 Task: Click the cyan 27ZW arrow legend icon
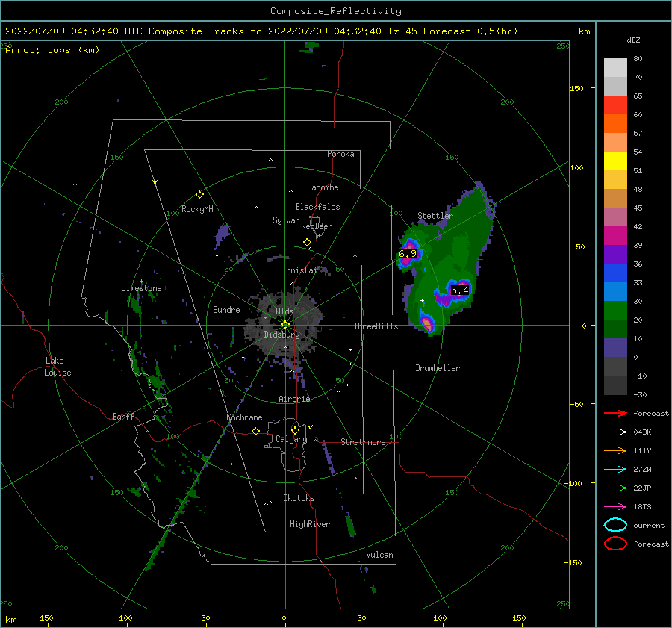click(615, 469)
